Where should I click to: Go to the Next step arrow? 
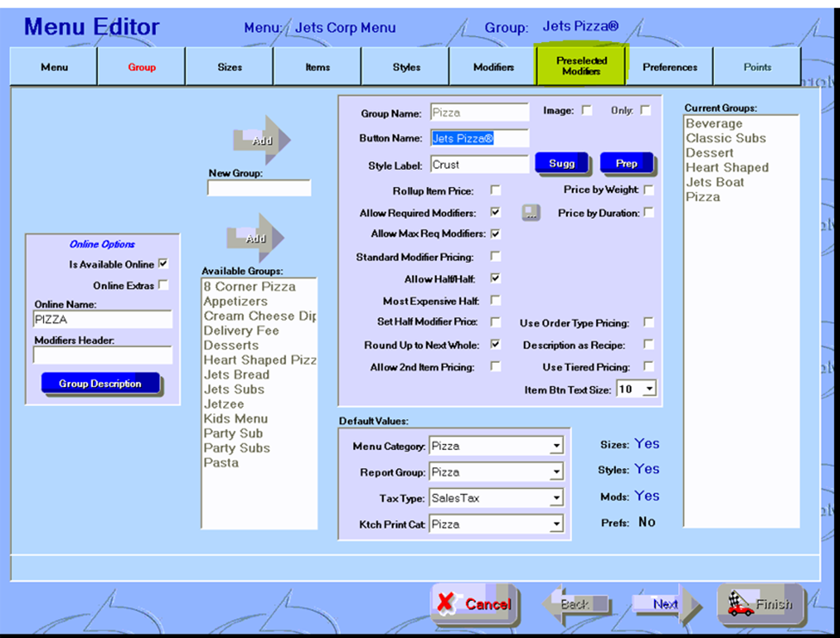pos(667,604)
